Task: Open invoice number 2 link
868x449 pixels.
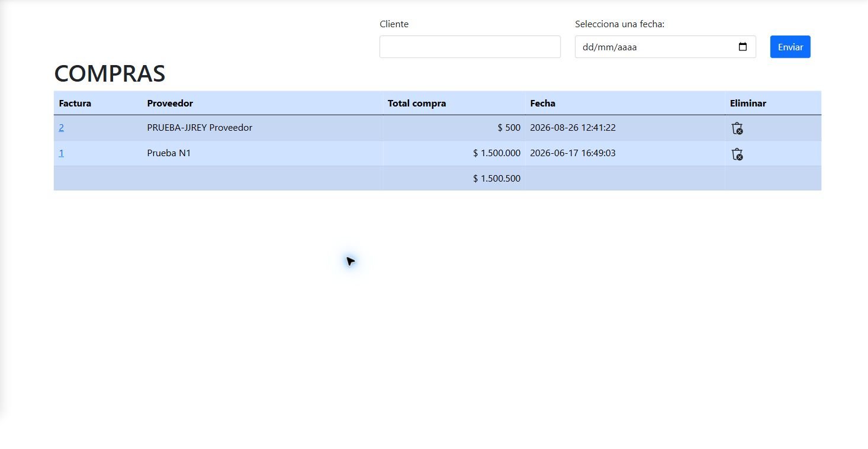Action: coord(62,127)
